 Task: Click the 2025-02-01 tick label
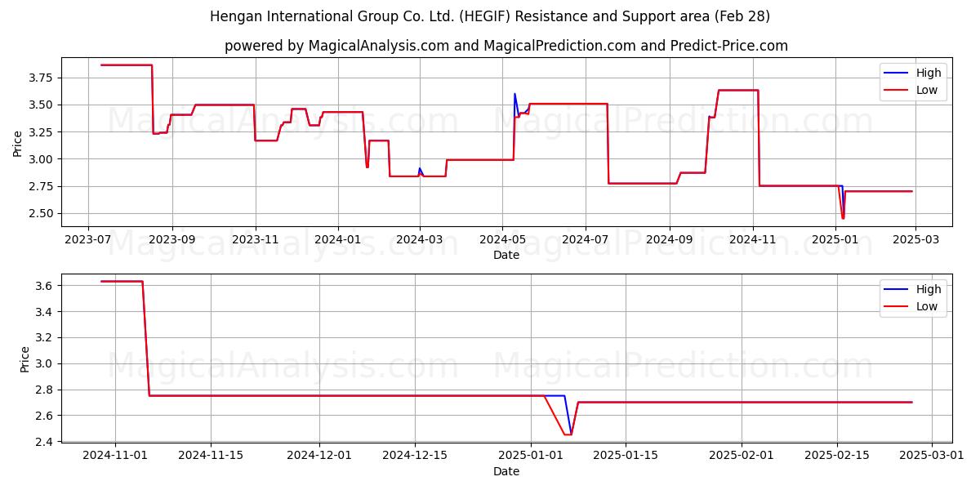coord(742,457)
